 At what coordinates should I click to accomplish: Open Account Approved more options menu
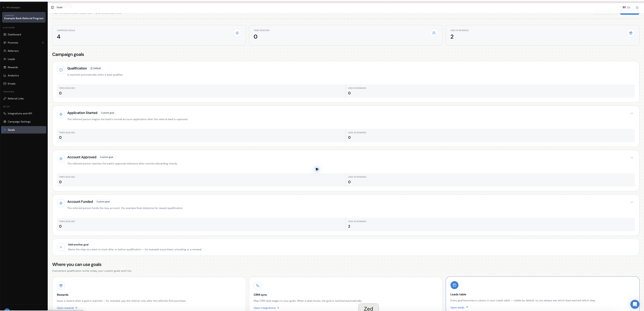tap(632, 158)
